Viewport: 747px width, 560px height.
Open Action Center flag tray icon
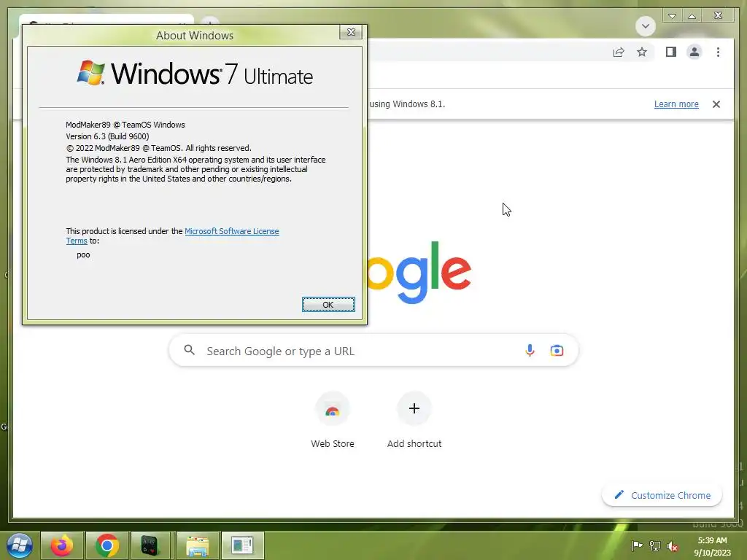636,545
